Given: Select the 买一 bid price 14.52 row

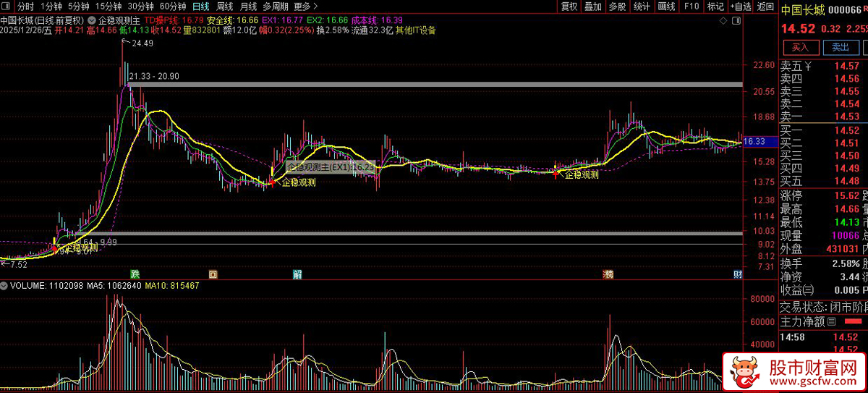Looking at the screenshot, I should (x=823, y=130).
